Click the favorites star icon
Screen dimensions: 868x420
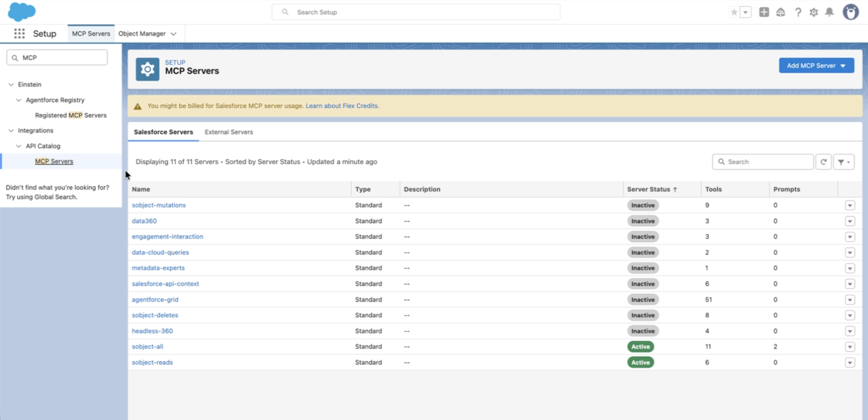click(x=734, y=12)
